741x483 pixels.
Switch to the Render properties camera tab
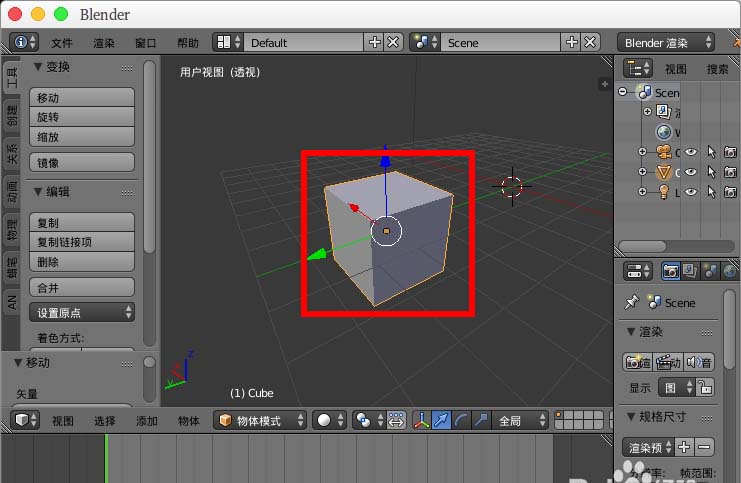(670, 271)
